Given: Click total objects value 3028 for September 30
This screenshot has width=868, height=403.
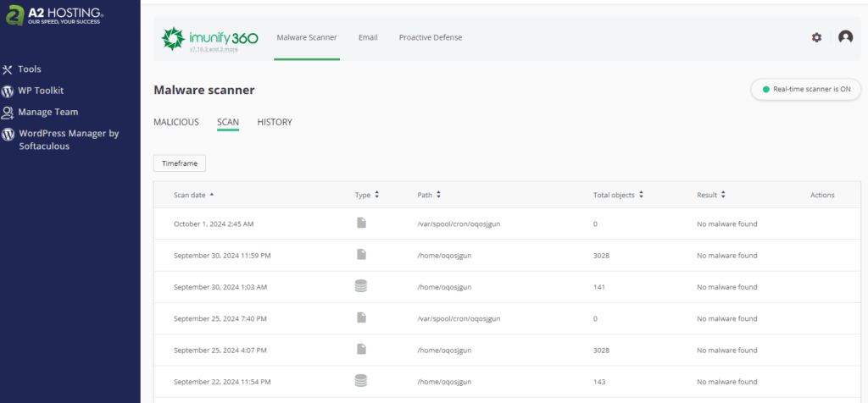Looking at the screenshot, I should click(601, 256).
